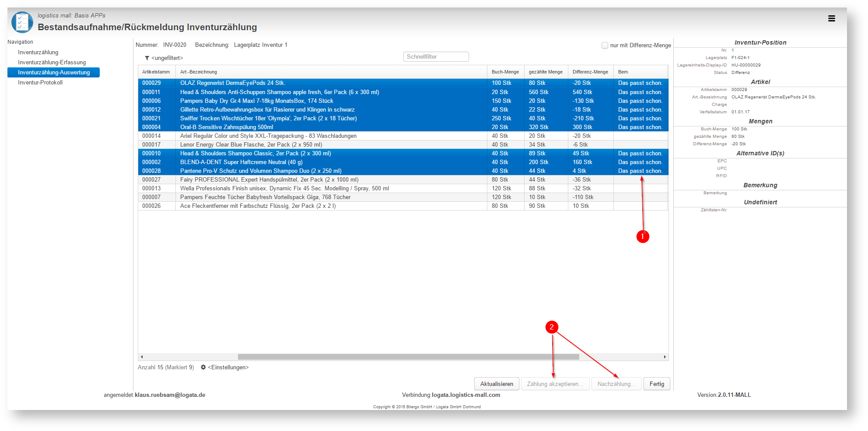
Task: Select row Ace Fleckentferner mit Farbschutz
Action: (x=403, y=206)
